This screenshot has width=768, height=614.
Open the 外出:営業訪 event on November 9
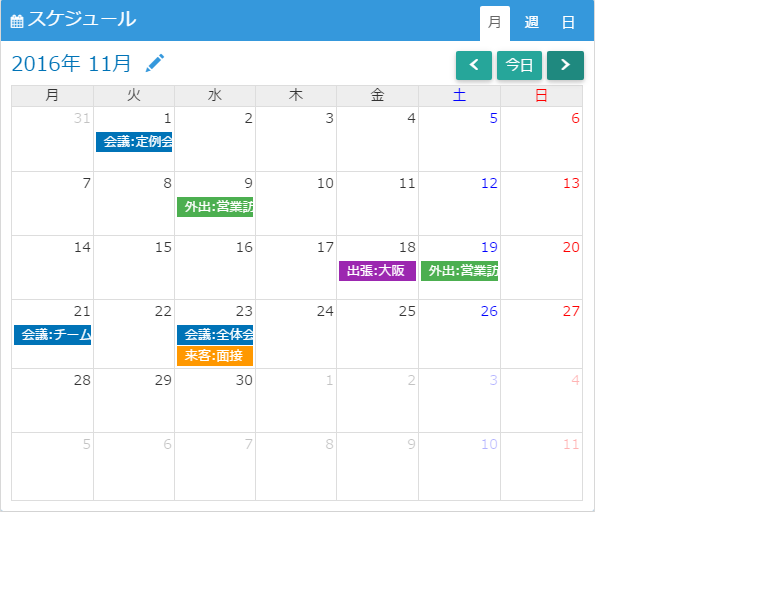click(x=215, y=207)
